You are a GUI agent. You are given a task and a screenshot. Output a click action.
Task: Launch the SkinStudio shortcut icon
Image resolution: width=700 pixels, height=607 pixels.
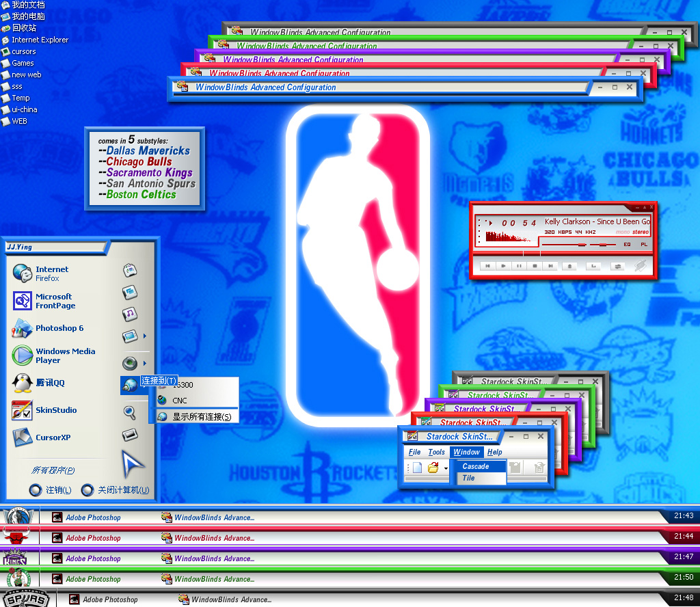(22, 411)
